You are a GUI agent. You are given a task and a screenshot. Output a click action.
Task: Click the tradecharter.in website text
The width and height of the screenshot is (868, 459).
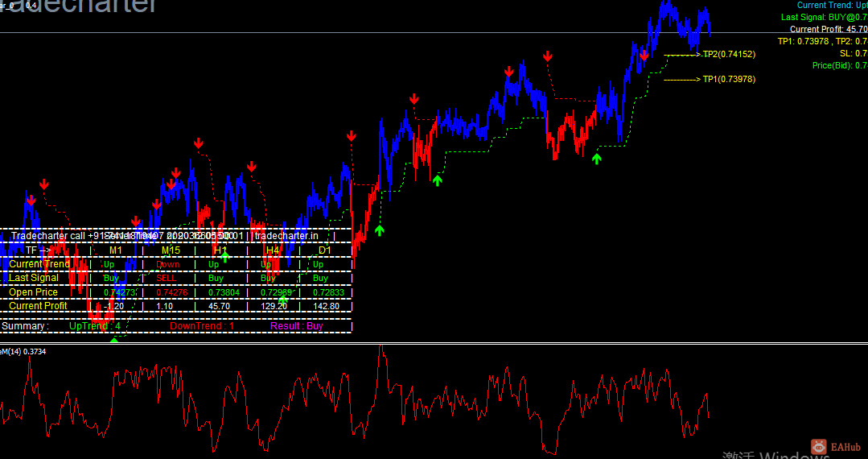[286, 236]
